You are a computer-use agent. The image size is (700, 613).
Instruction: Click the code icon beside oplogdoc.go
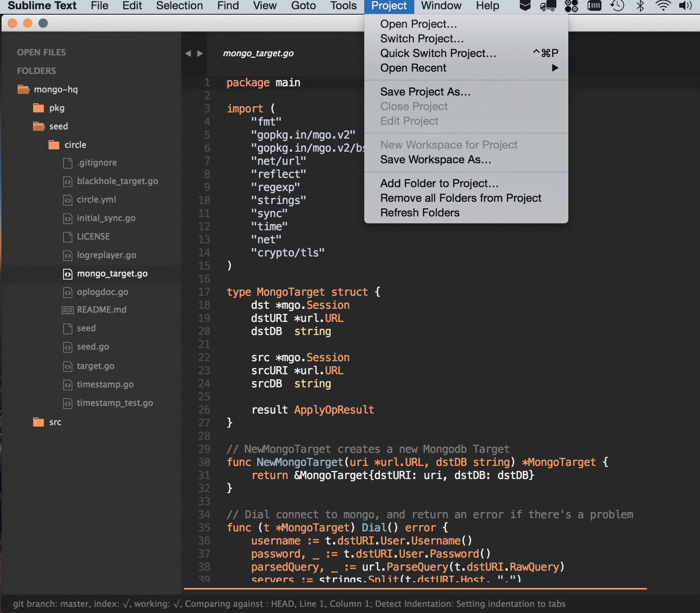tap(67, 292)
